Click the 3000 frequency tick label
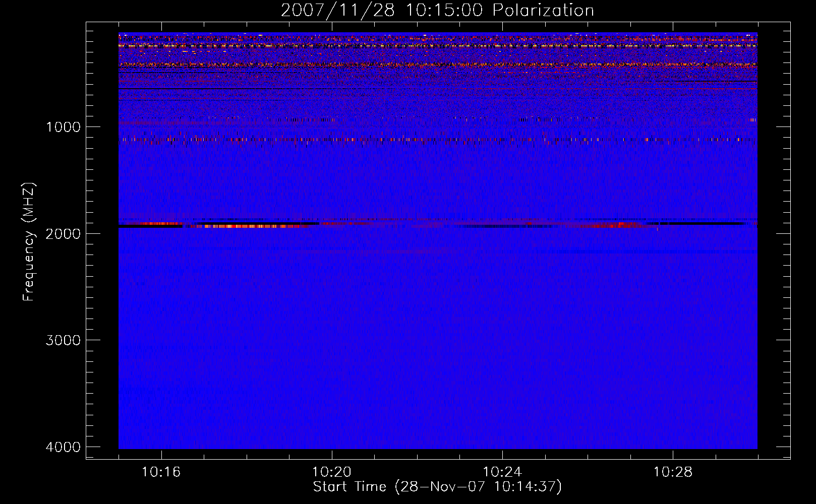816x504 pixels. pos(63,340)
